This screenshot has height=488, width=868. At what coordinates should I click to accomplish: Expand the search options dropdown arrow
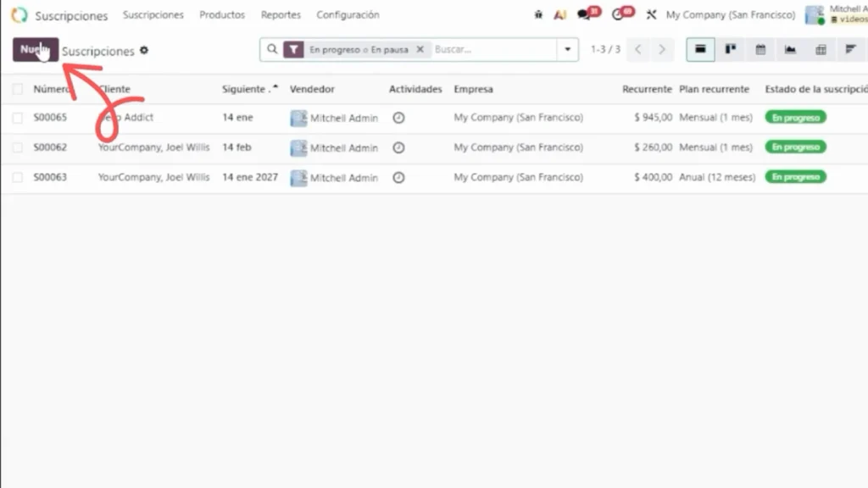pyautogui.click(x=568, y=50)
